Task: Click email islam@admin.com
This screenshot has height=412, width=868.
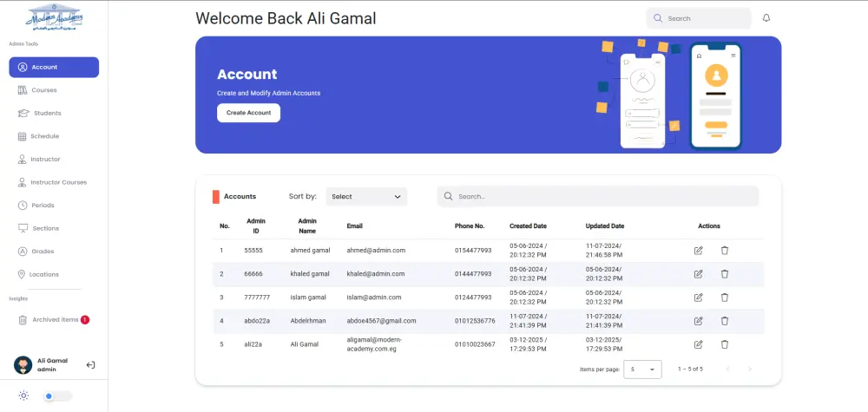Action: 373,298
